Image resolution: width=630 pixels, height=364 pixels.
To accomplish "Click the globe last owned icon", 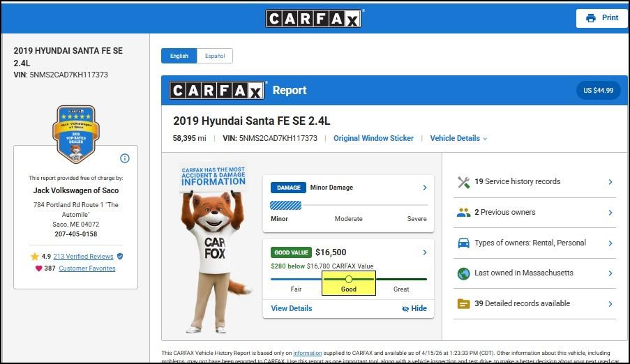I will click(x=464, y=273).
